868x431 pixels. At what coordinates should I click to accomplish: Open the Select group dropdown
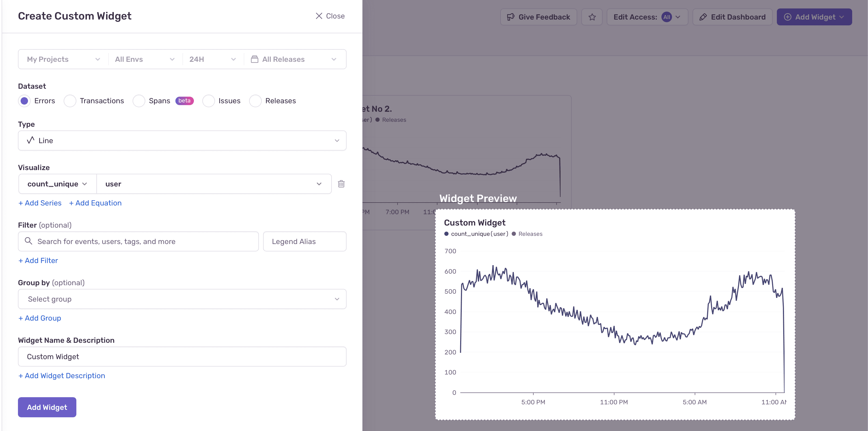point(182,299)
